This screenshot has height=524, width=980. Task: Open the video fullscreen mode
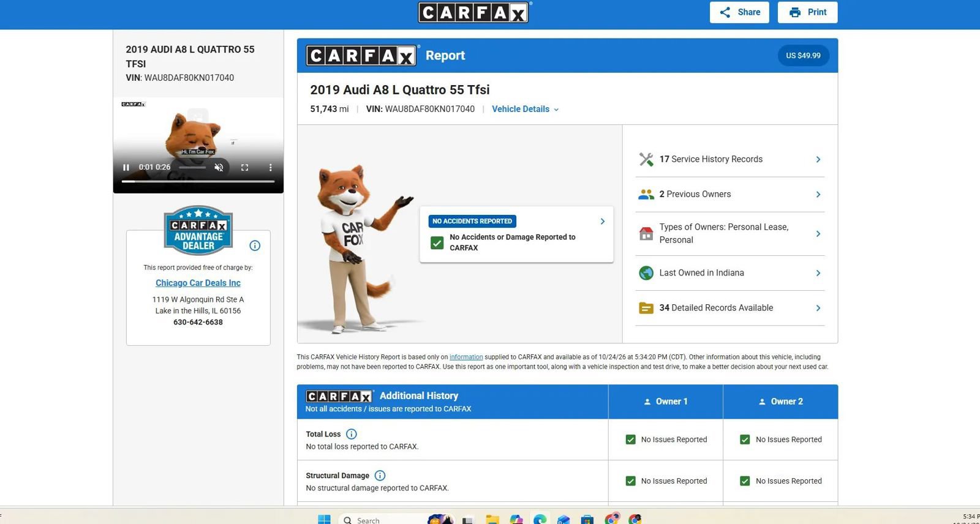(x=244, y=167)
